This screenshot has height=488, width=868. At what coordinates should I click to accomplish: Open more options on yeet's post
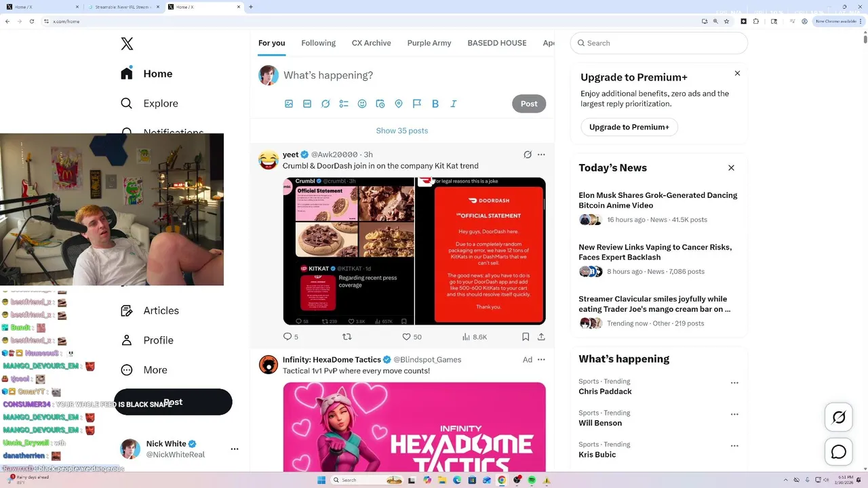[x=541, y=155]
